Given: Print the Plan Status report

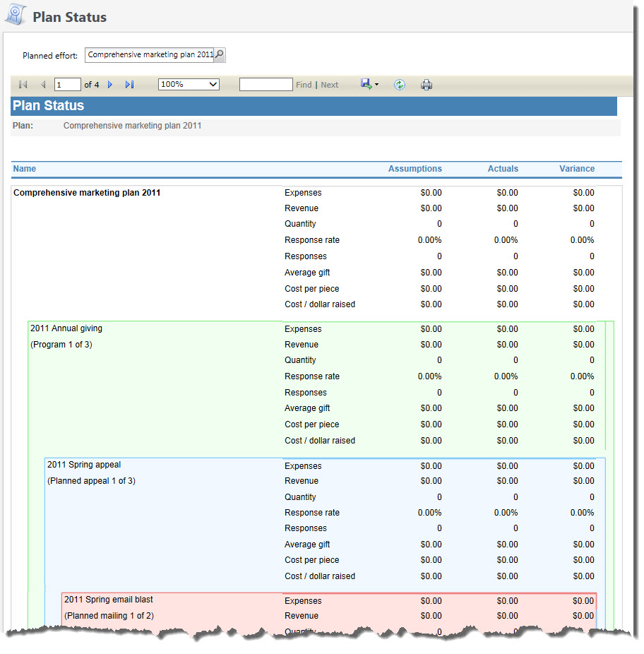Looking at the screenshot, I should (427, 85).
